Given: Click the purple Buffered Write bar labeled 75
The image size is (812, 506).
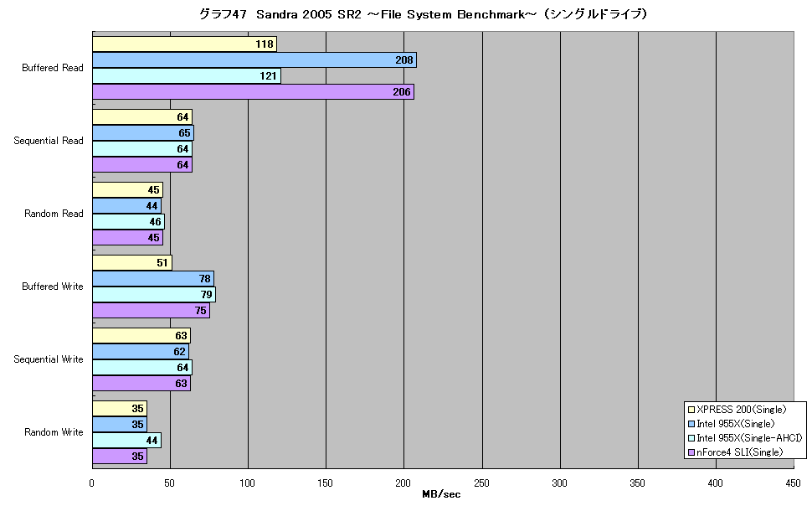Looking at the screenshot, I should [x=152, y=311].
